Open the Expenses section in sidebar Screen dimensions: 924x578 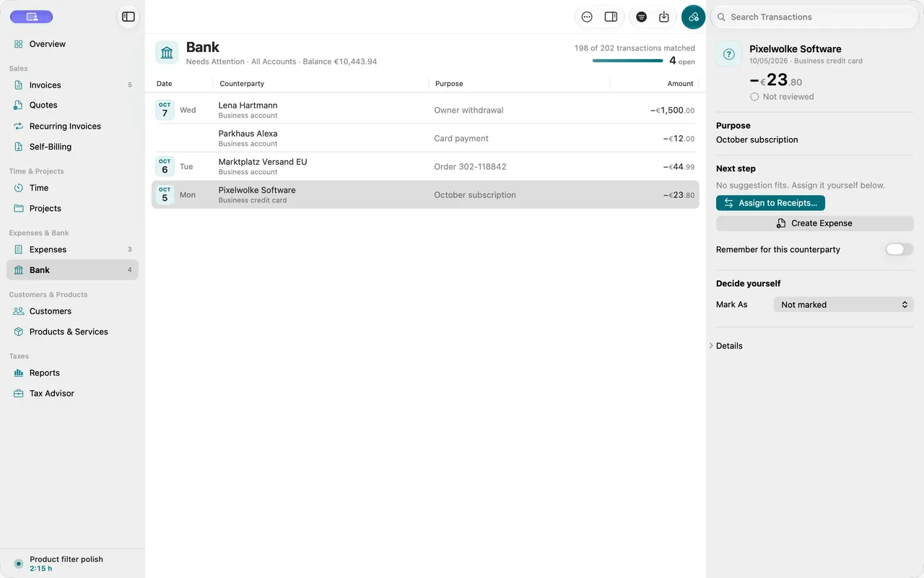coord(72,250)
